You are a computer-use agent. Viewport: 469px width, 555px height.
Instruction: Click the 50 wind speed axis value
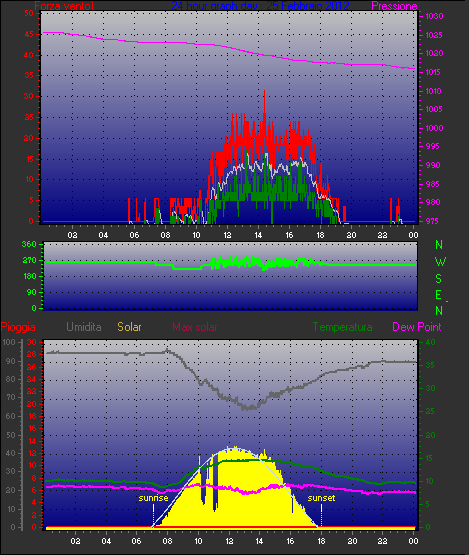click(x=29, y=13)
